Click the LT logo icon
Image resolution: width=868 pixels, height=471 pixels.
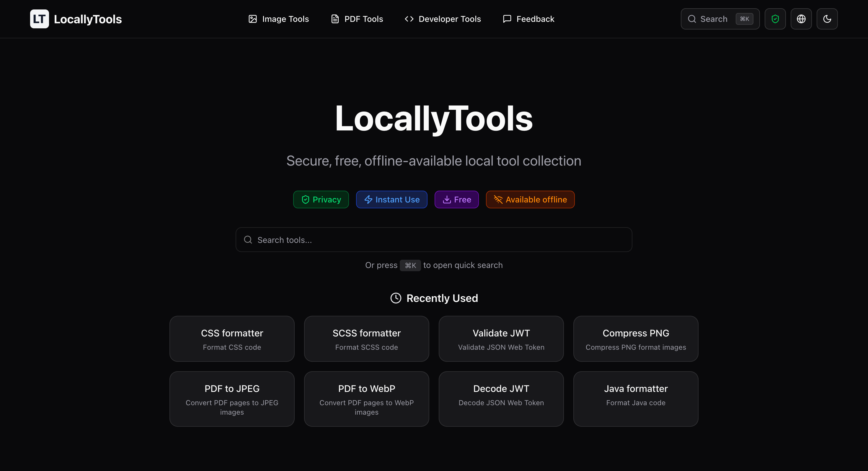(x=39, y=19)
